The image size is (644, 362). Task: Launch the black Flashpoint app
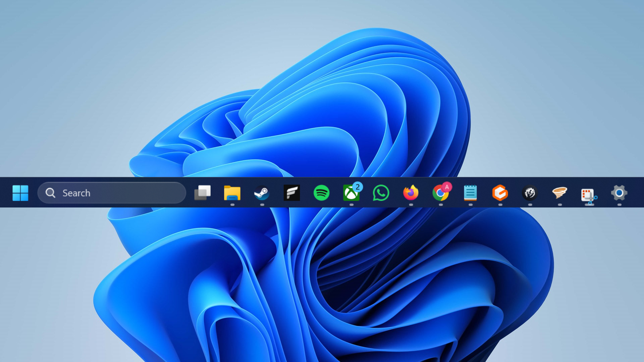[291, 193]
